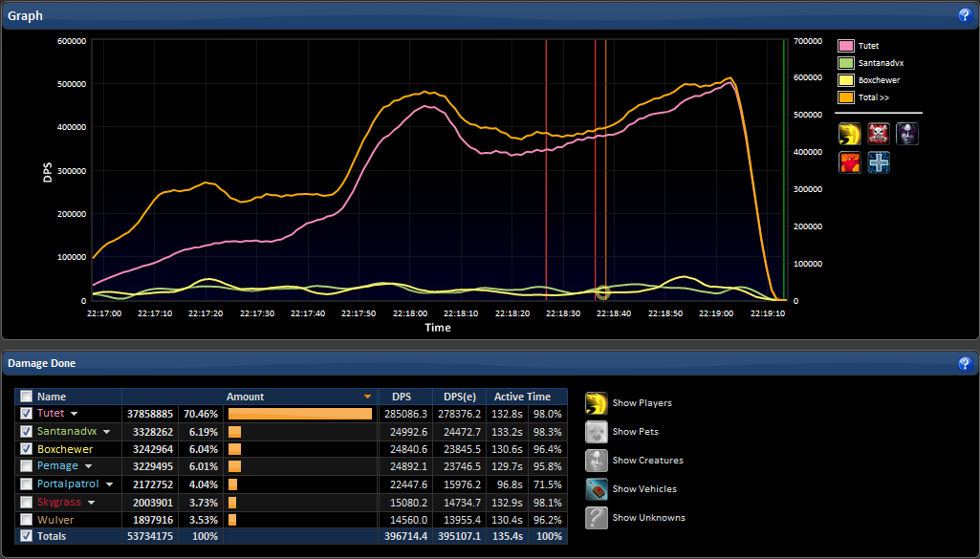Open player Pemage's name link in the table
Image resolution: width=980 pixels, height=559 pixels.
[57, 466]
